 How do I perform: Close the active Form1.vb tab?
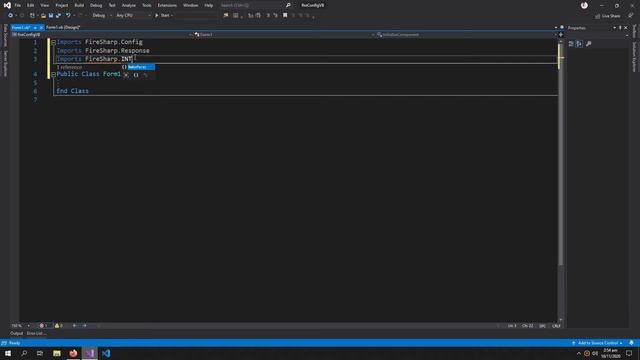tap(41, 27)
